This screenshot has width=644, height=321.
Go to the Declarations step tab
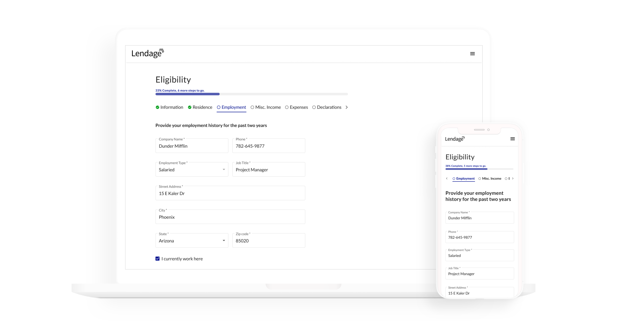click(327, 107)
